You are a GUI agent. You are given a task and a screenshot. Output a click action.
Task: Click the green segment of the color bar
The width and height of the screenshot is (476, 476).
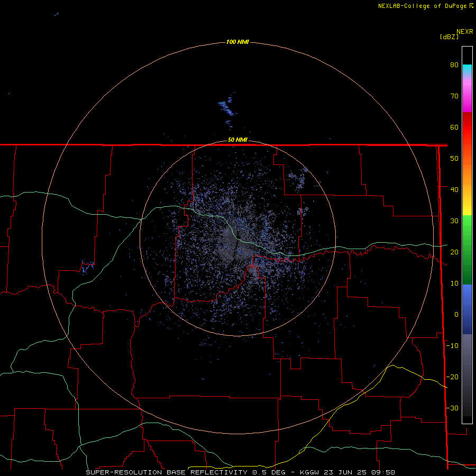pos(467,250)
